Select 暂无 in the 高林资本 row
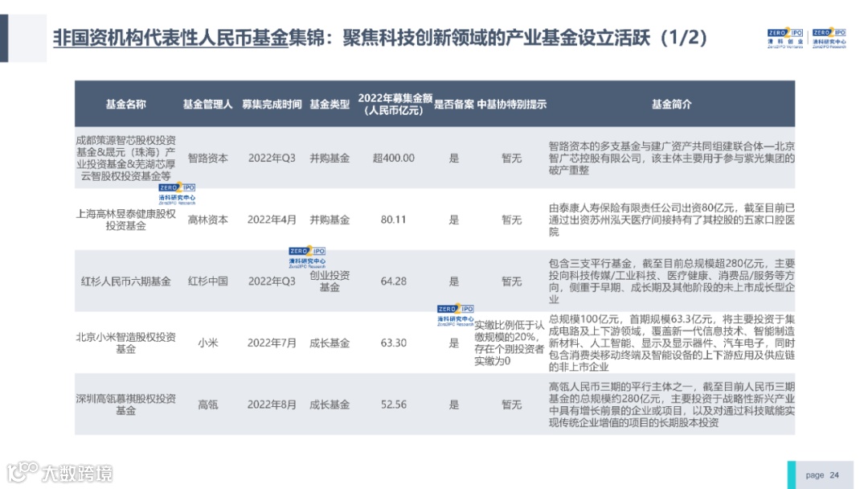This screenshot has height=489, width=868. tap(511, 220)
